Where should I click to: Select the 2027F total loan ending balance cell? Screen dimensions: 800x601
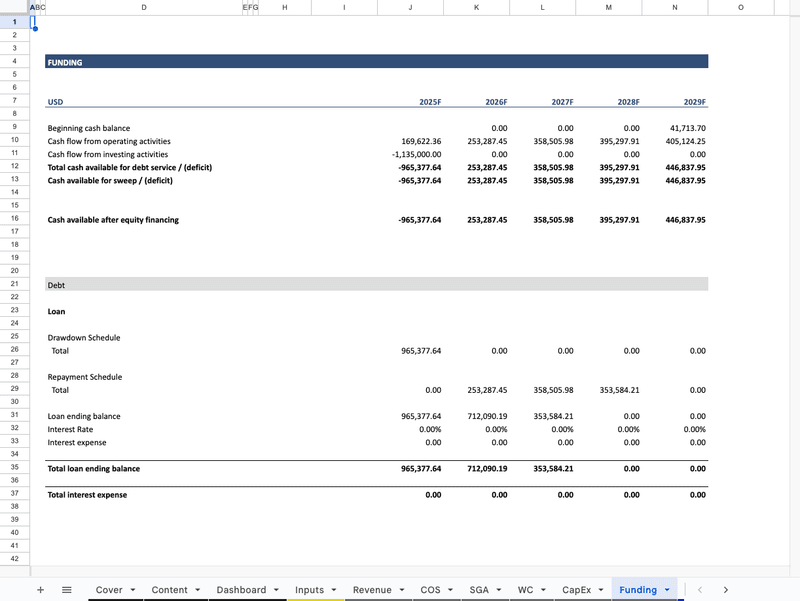click(542, 468)
